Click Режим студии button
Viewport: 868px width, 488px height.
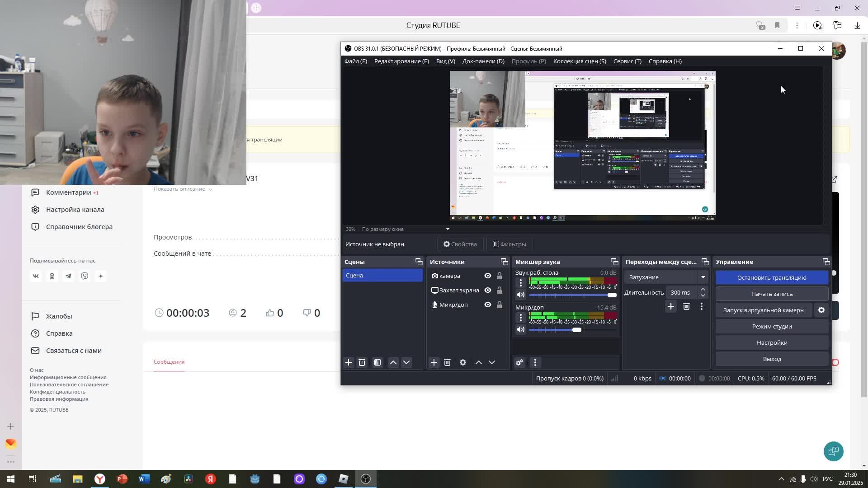(x=772, y=326)
